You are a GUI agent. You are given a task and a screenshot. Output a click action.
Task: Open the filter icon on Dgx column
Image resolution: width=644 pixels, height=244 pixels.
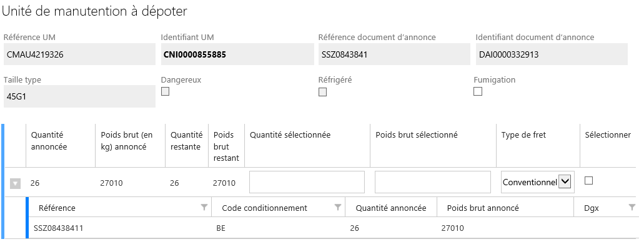(x=632, y=207)
